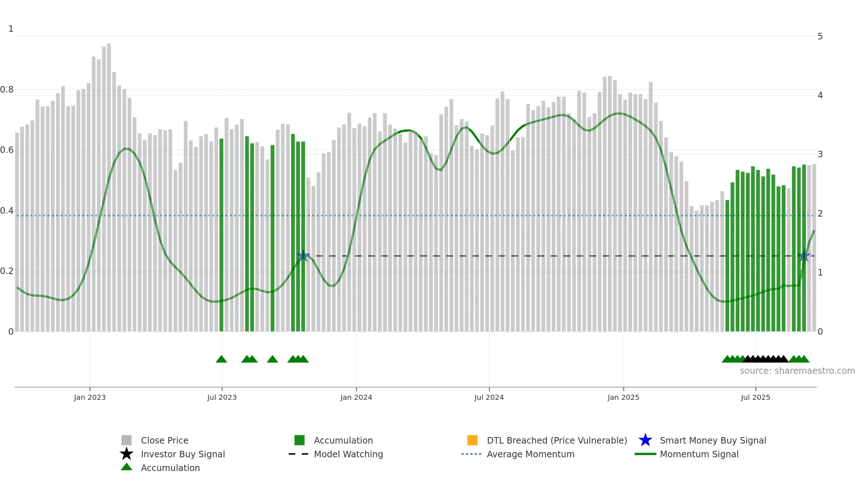Toggle DTL Breached (Price Vulnerable) legend entry
868x488 pixels.
point(557,440)
